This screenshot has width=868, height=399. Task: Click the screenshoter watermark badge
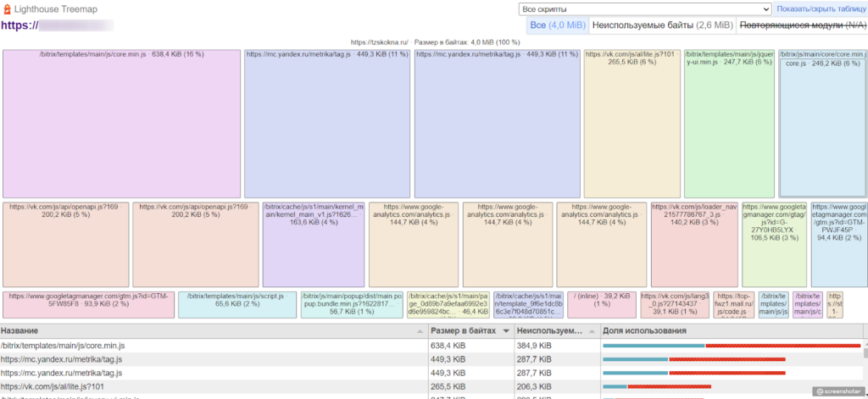click(839, 391)
